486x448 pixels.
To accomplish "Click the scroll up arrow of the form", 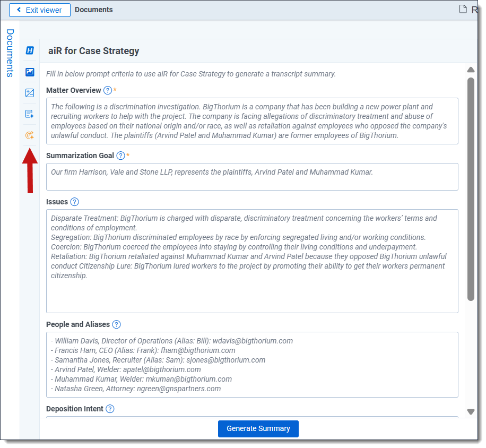I will tap(471, 70).
